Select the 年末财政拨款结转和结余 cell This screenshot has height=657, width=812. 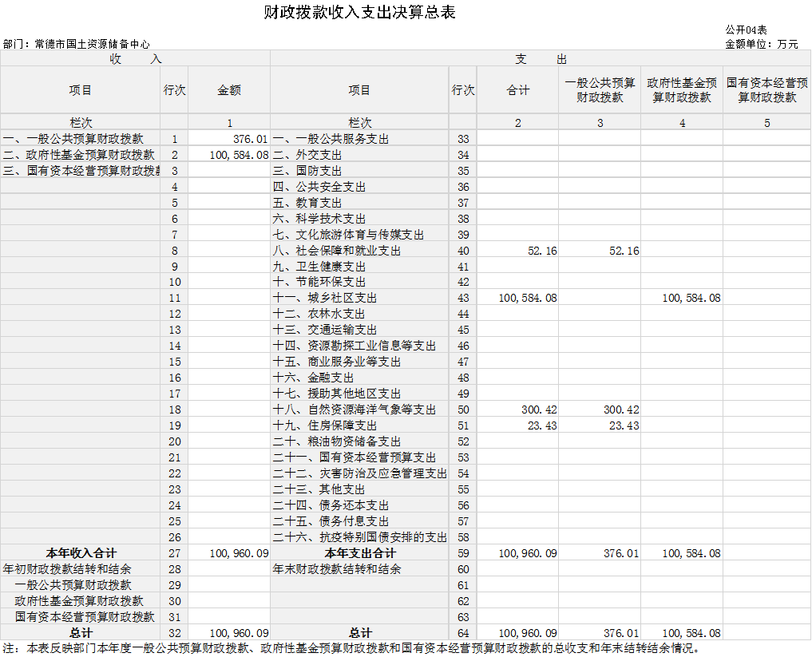pos(359,569)
